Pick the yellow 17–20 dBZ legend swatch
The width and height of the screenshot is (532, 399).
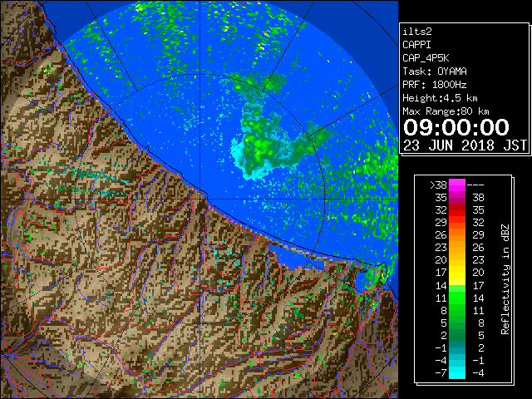457,273
